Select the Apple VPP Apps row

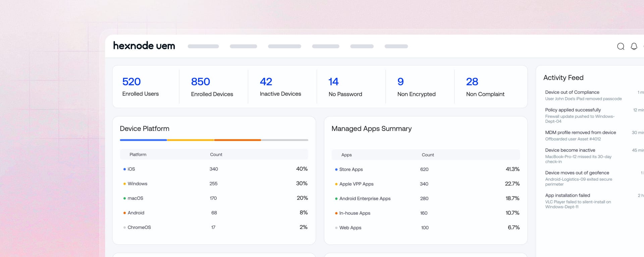point(426,184)
